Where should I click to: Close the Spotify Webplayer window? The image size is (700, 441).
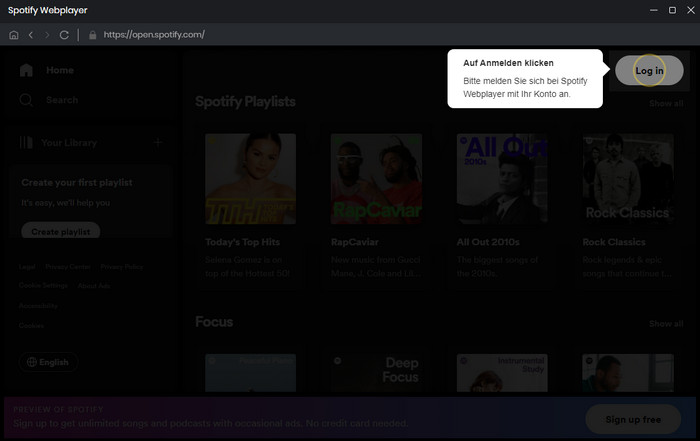click(691, 10)
